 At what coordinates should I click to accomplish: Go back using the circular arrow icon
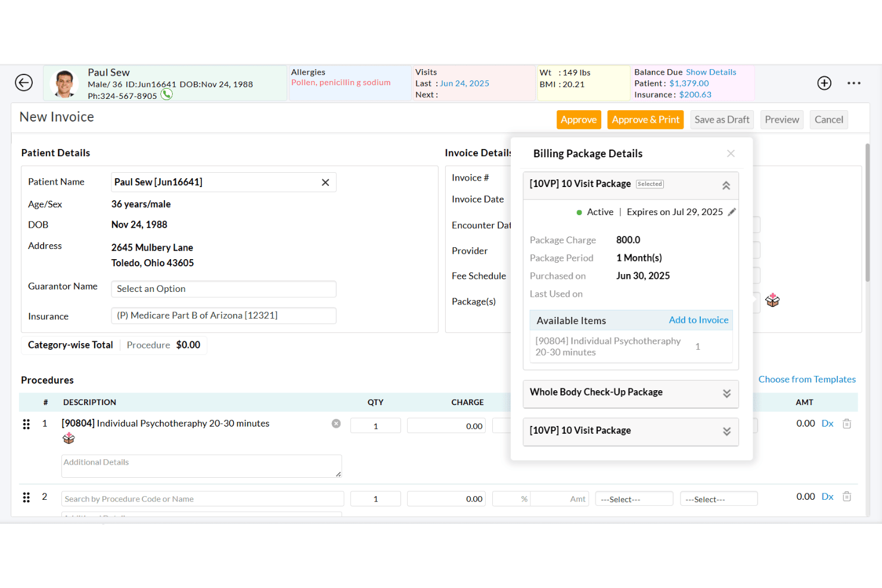click(24, 83)
